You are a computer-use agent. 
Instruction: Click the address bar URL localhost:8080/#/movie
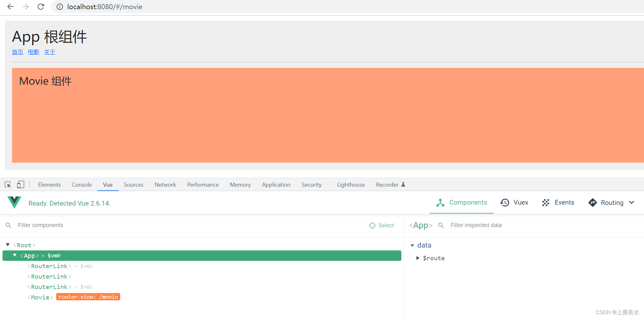[104, 7]
